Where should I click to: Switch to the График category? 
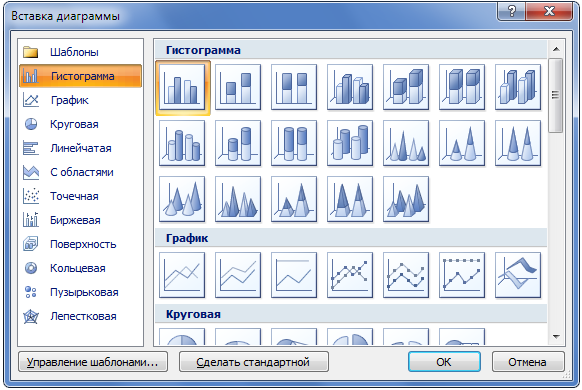click(x=81, y=100)
